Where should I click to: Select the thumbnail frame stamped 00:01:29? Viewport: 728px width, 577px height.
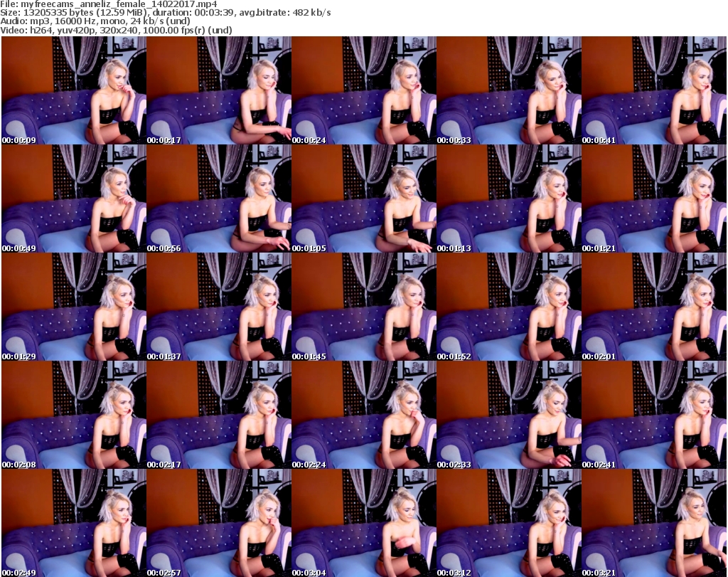74,307
